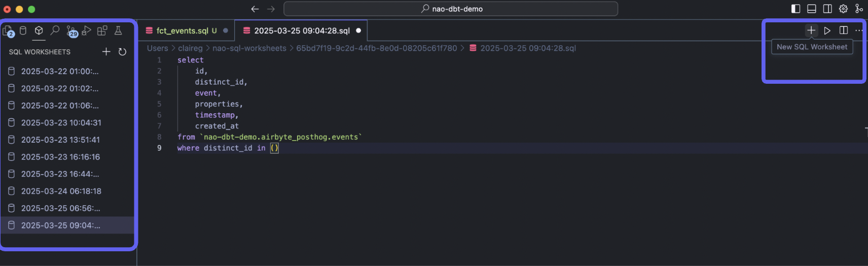Open the Testing flask view
Screen dimensions: 868x266
118,30
